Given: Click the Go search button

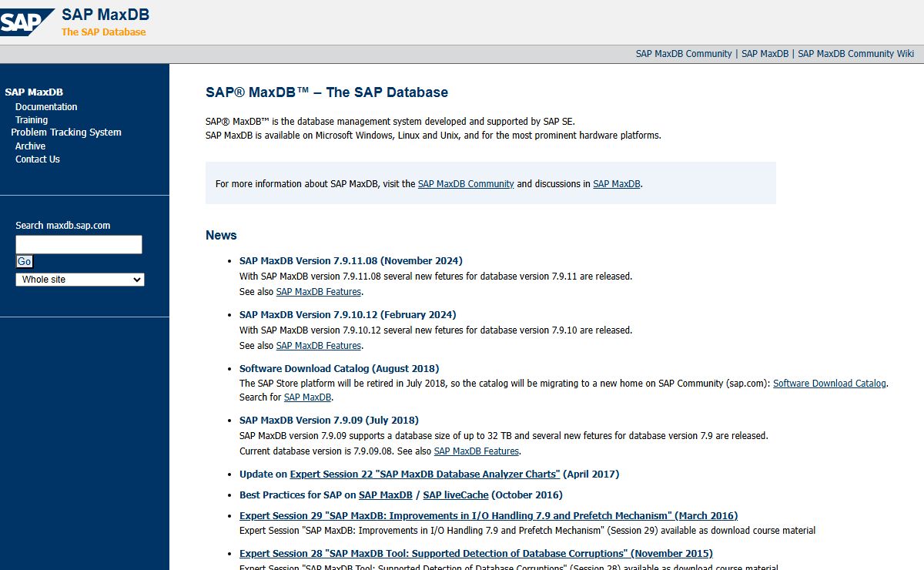Looking at the screenshot, I should pos(25,262).
